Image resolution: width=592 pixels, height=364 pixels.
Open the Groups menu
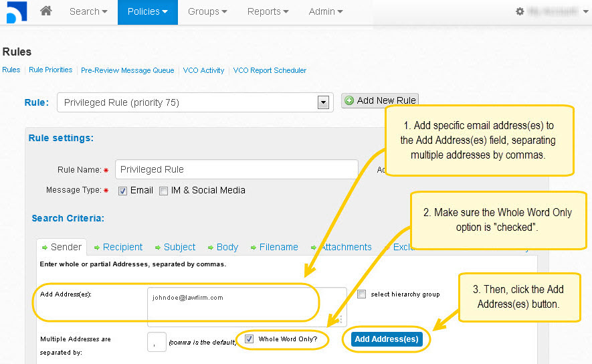207,12
